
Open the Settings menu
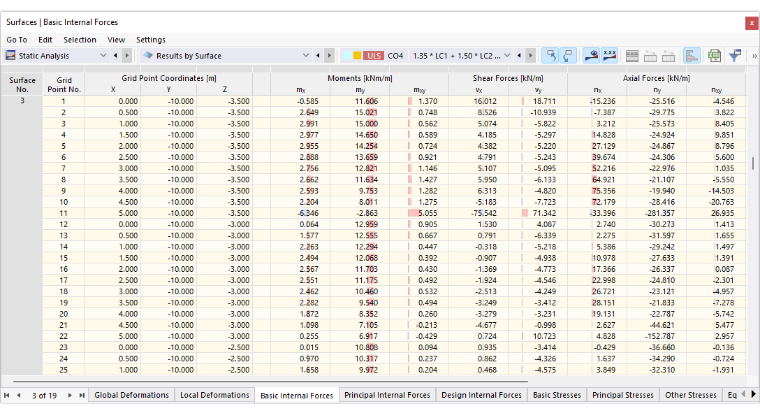pos(151,40)
